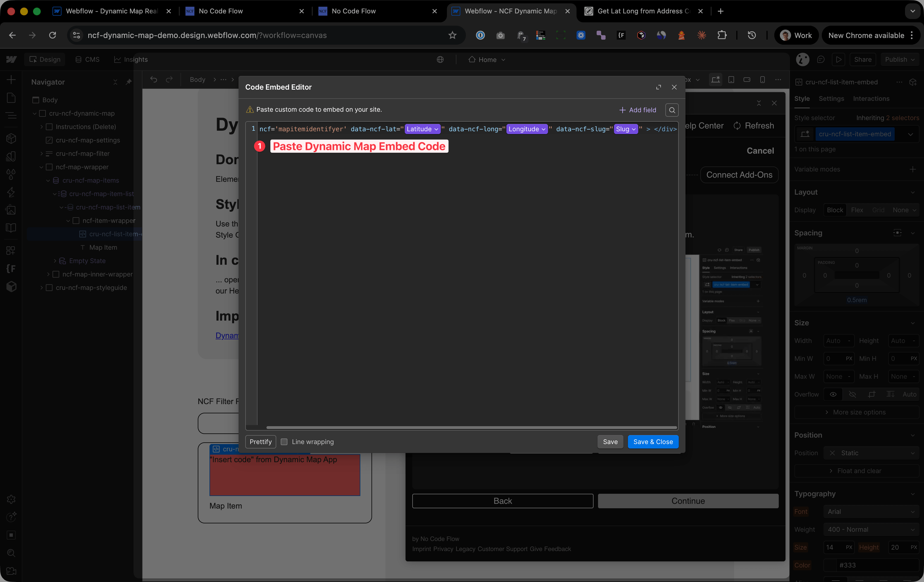The width and height of the screenshot is (924, 582).
Task: Switch to the Settings tab
Action: pyautogui.click(x=831, y=99)
